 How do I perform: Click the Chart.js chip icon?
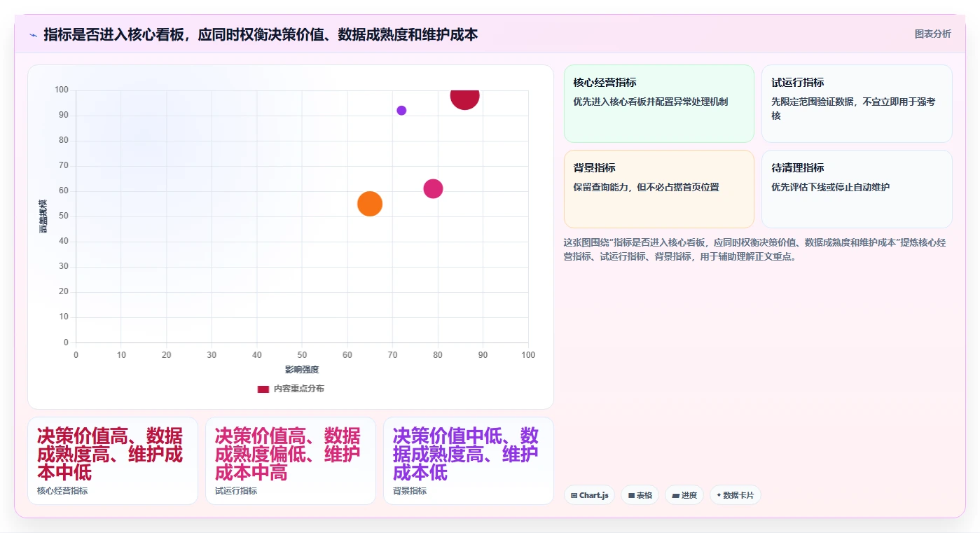(x=574, y=495)
